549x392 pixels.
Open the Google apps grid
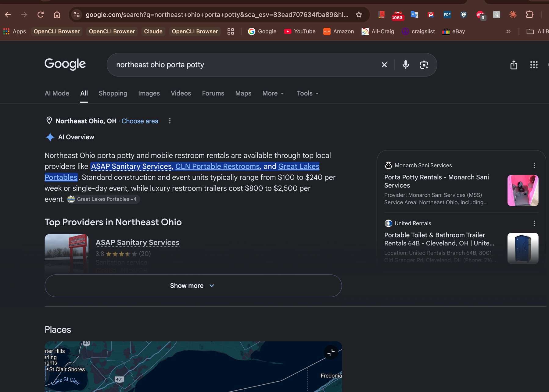click(534, 65)
